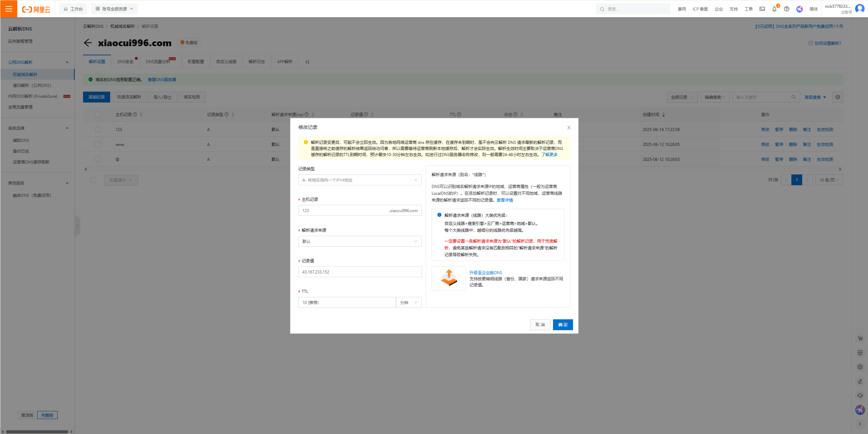Image resolution: width=868 pixels, height=434 pixels.
Task: Open the shopping cart icon on right sidebar
Action: 860,338
